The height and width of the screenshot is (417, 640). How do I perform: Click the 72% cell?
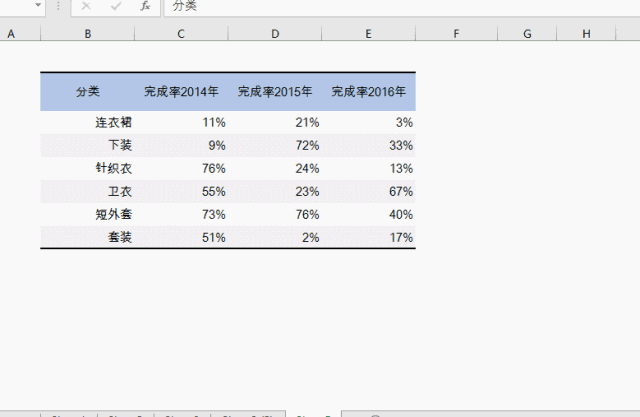click(275, 145)
